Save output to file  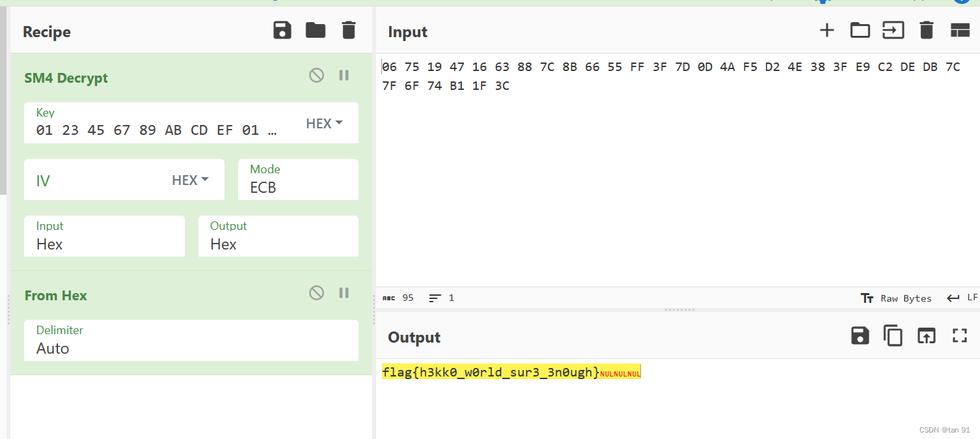pyautogui.click(x=860, y=335)
